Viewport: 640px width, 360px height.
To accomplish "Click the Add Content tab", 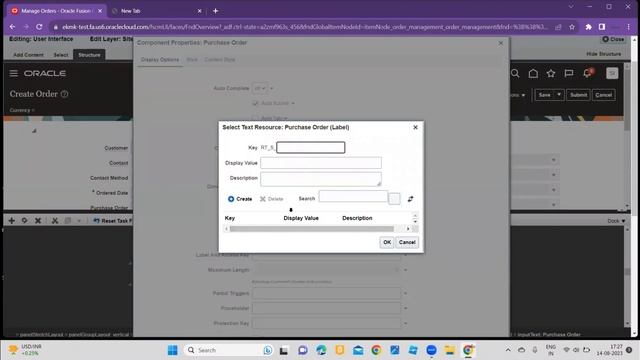I will 28,55.
